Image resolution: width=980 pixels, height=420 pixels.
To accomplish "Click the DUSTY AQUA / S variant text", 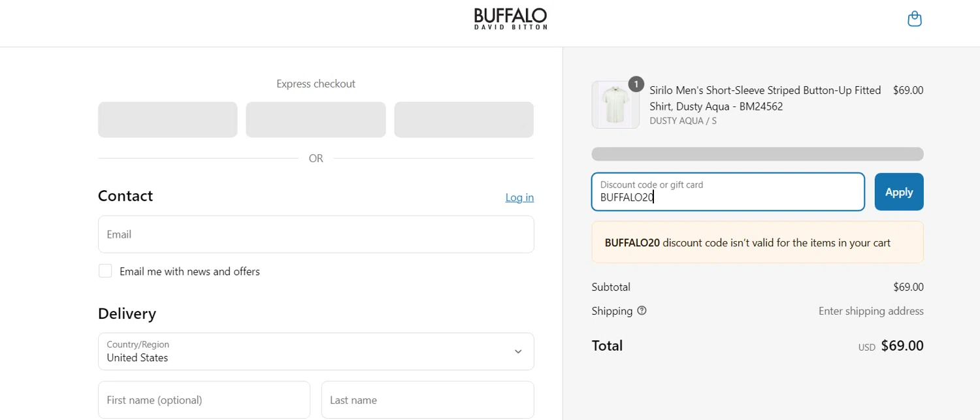I will coord(683,121).
